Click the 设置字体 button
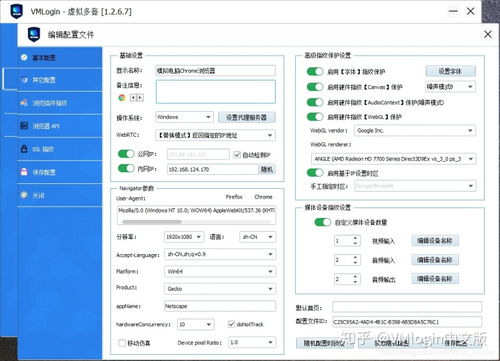This screenshot has width=500, height=361. 450,71
